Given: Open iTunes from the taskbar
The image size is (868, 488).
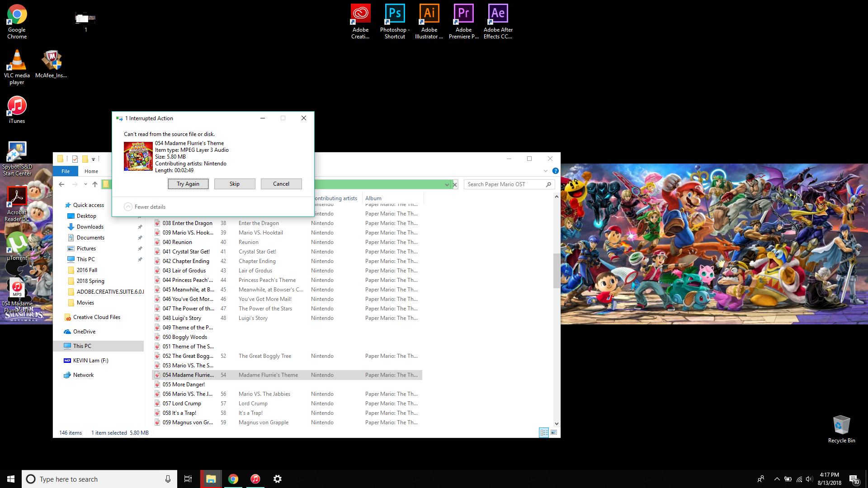Looking at the screenshot, I should (x=255, y=479).
